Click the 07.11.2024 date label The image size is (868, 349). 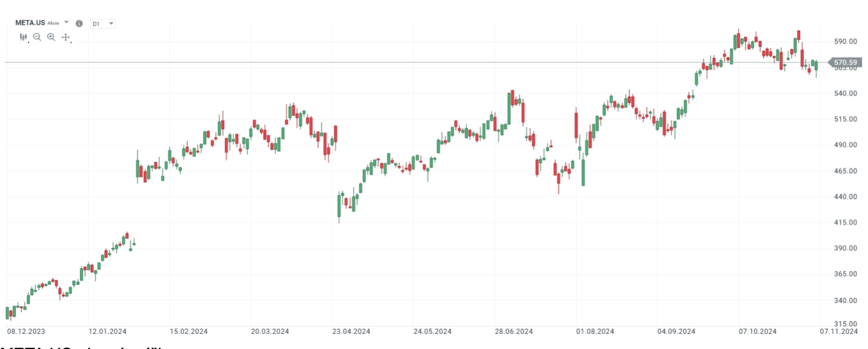839,332
